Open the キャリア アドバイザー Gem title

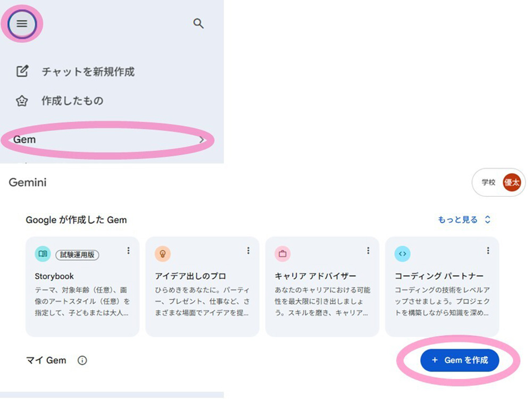[x=315, y=276]
